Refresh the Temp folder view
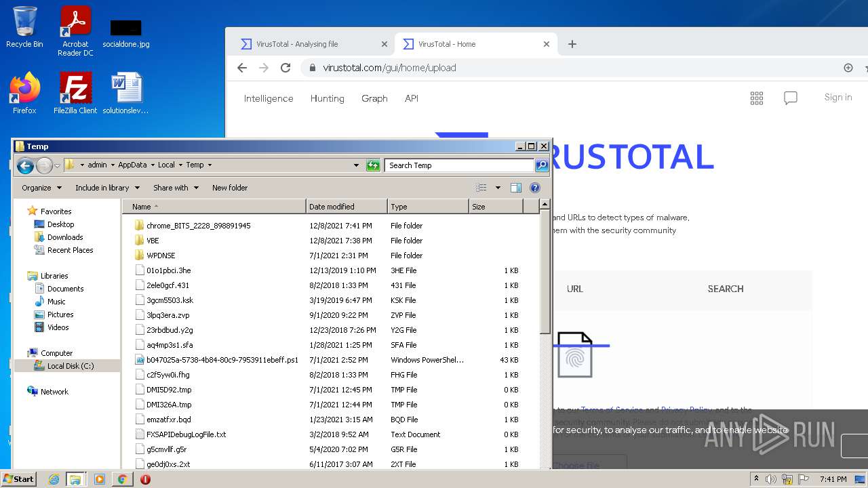The width and height of the screenshot is (868, 488). click(373, 165)
